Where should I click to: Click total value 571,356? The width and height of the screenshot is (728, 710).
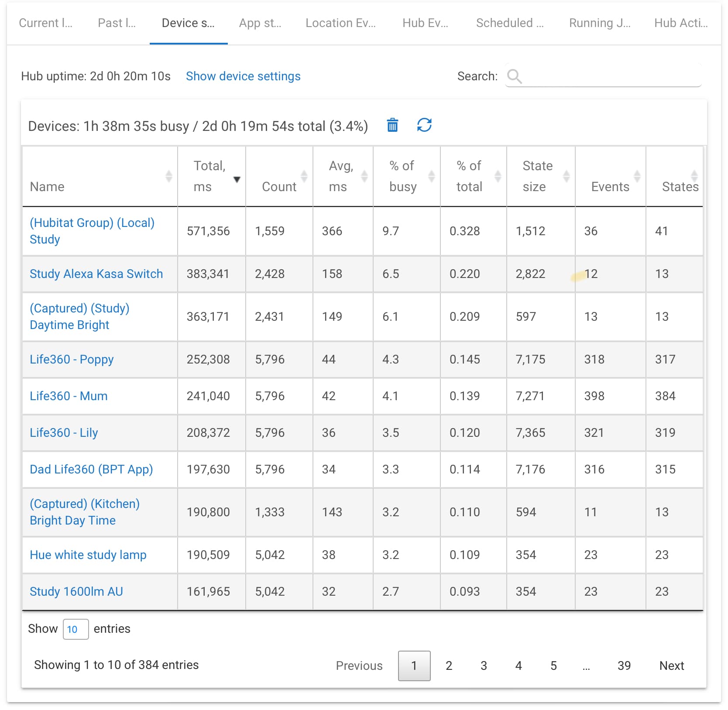tap(208, 231)
